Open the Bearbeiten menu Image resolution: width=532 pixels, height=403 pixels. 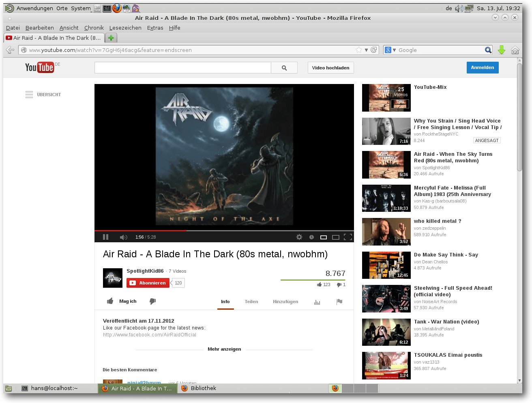(40, 28)
